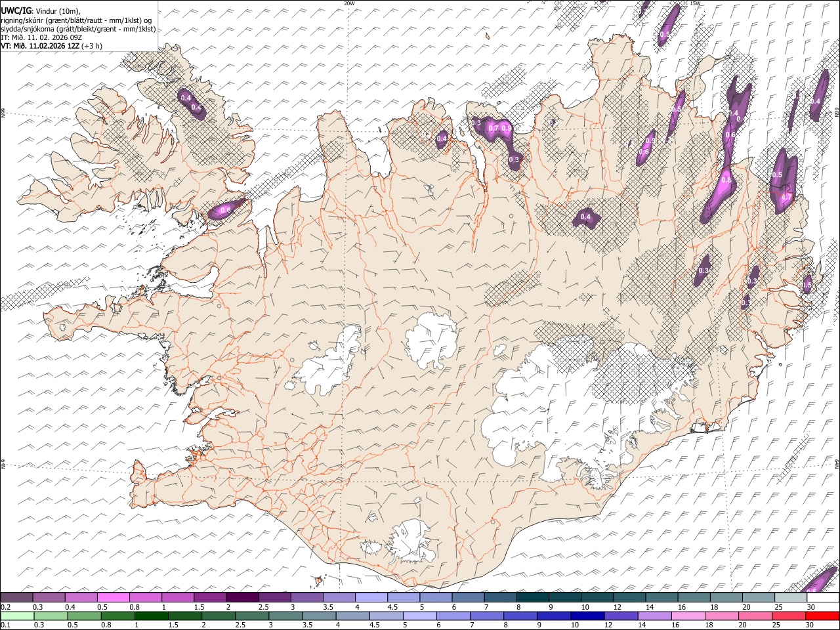This screenshot has height=630, width=840.
Task: Select the 'rigning/skúrir (grænt/blátt/rautt' description line
Action: click(77, 20)
